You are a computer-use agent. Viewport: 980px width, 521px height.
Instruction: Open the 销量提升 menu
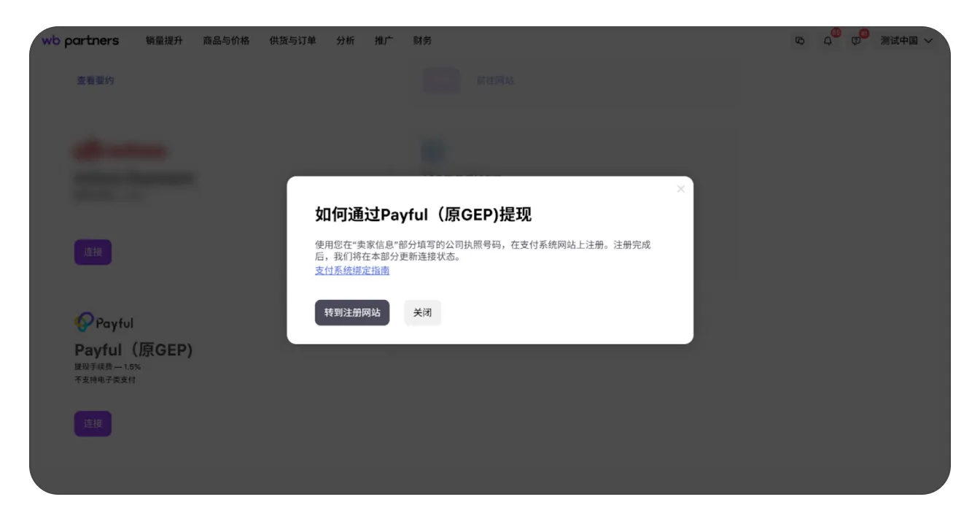tap(164, 41)
